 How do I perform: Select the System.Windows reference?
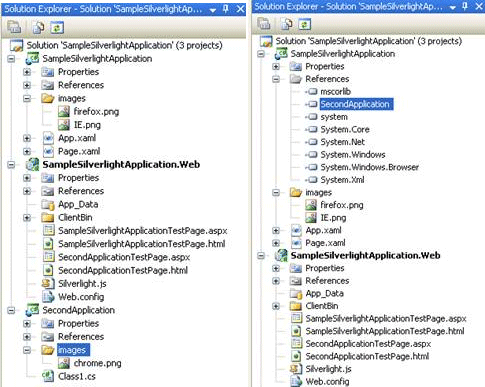pyautogui.click(x=353, y=155)
